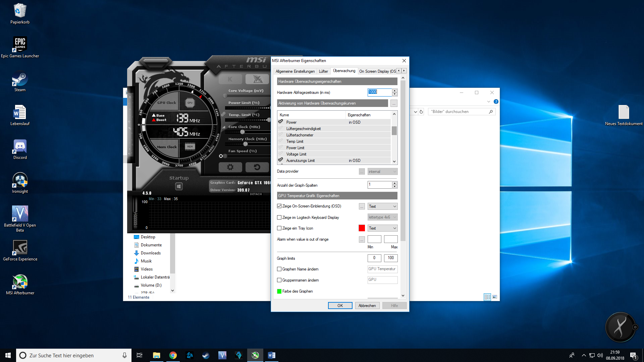Open Chrome from the taskbar
The image size is (644, 362).
pyautogui.click(x=173, y=355)
